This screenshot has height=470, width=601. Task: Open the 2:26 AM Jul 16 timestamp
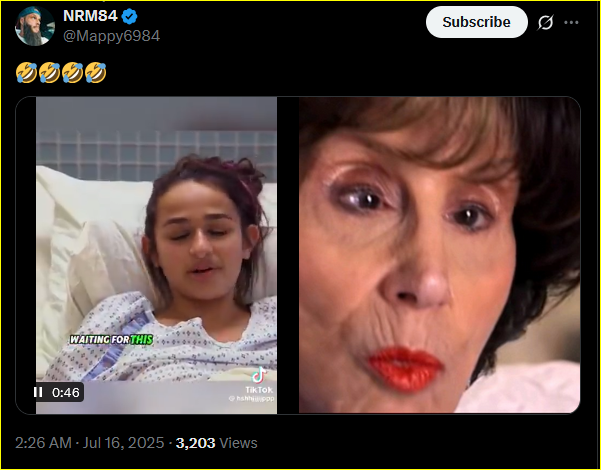pos(90,443)
